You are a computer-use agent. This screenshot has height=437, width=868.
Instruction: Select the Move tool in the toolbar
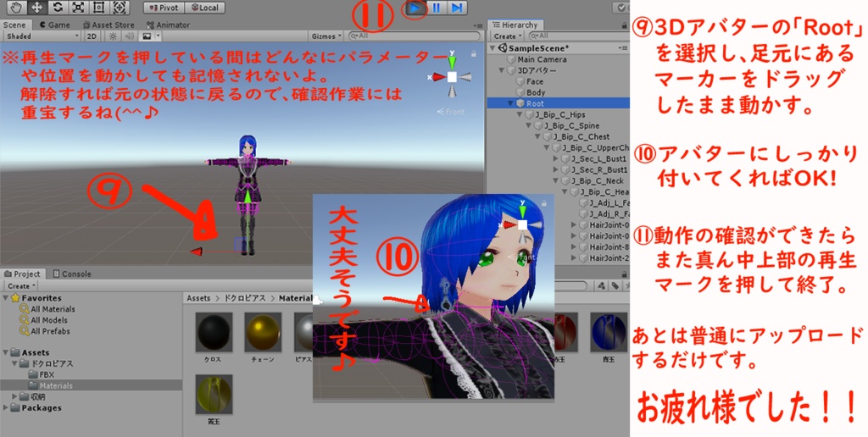[37, 7]
